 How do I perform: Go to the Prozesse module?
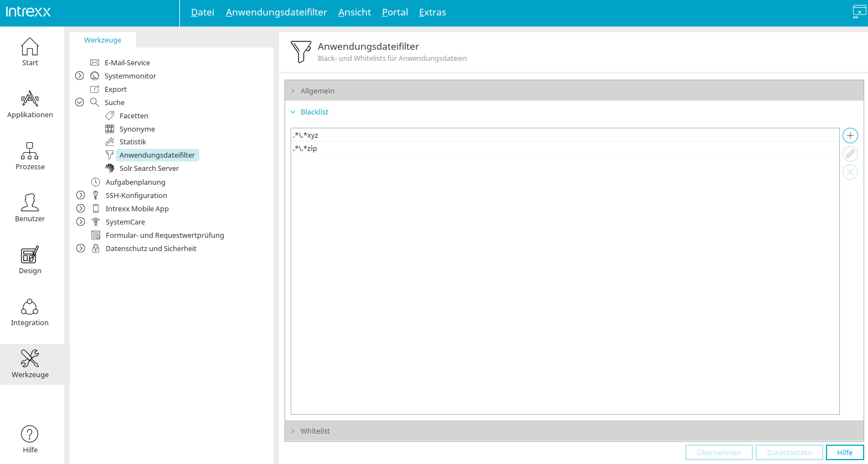[x=30, y=155]
